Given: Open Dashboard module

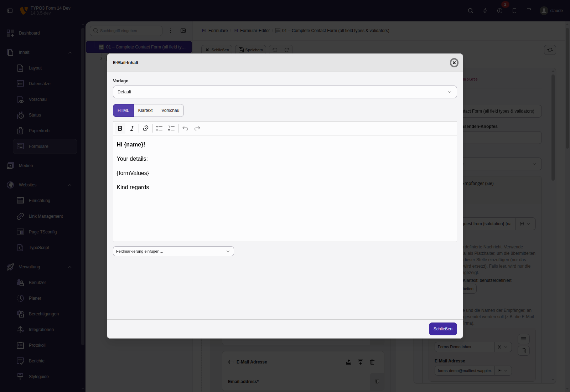Looking at the screenshot, I should tap(42, 33).
